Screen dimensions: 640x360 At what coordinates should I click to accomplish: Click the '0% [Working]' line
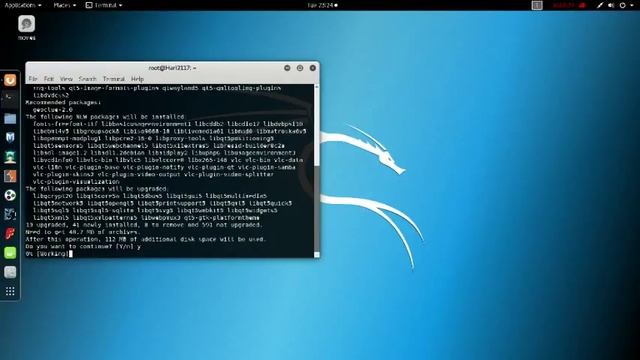[x=49, y=254]
